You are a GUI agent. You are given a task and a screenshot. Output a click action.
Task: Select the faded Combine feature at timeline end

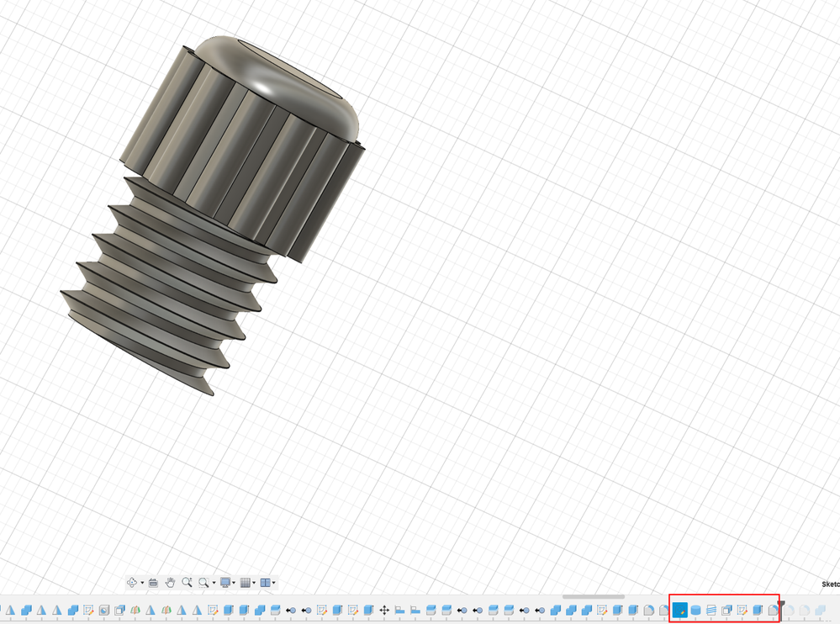[820, 610]
